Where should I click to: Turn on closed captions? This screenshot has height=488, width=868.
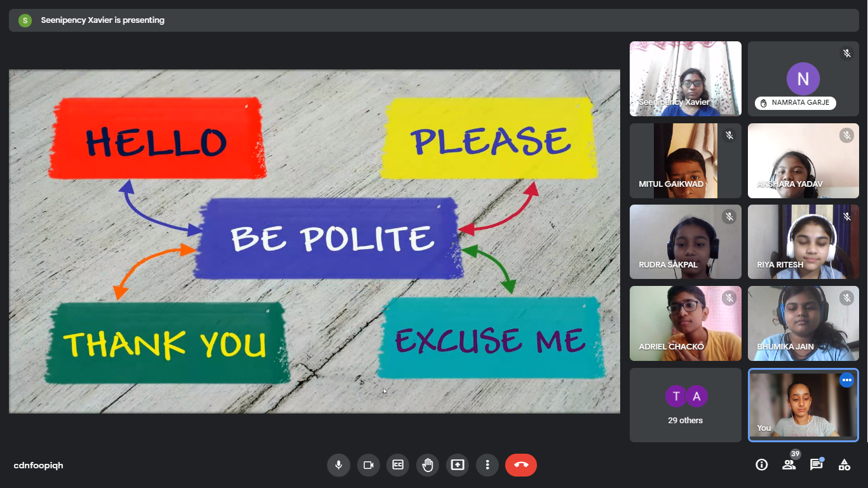tap(398, 465)
